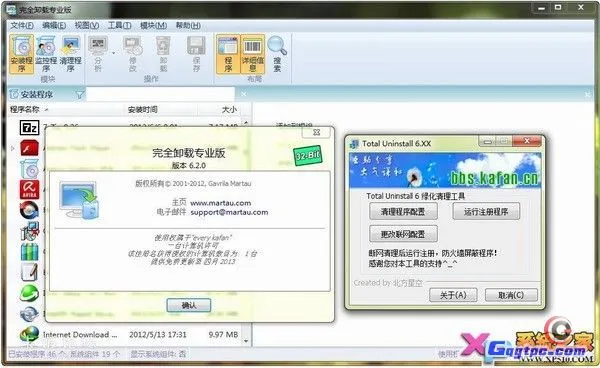Select the Internet Download entry icon
Viewport: 600px width, 368px height.
(x=29, y=334)
